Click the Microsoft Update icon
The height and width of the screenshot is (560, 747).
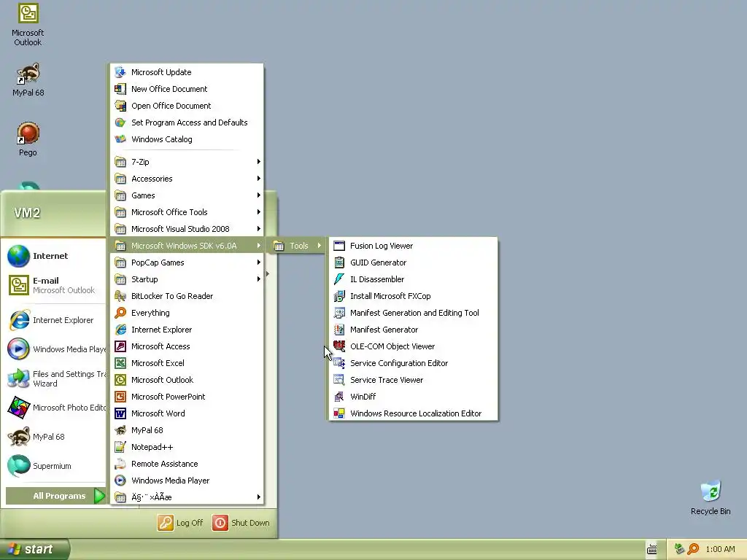click(x=120, y=72)
